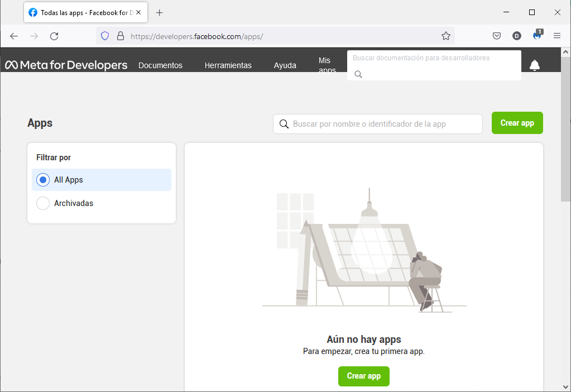Click the tracking protection shield icon

104,36
